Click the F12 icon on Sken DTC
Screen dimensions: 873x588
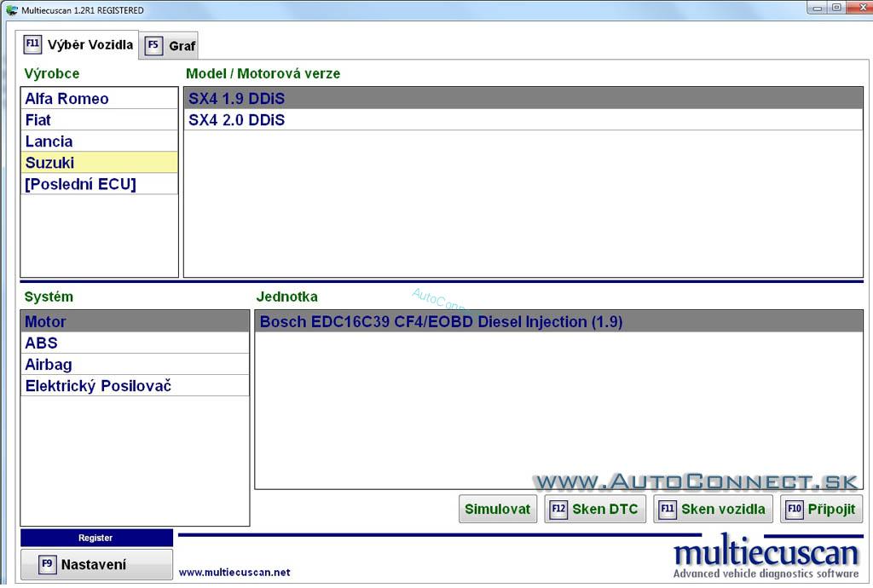[x=558, y=509]
